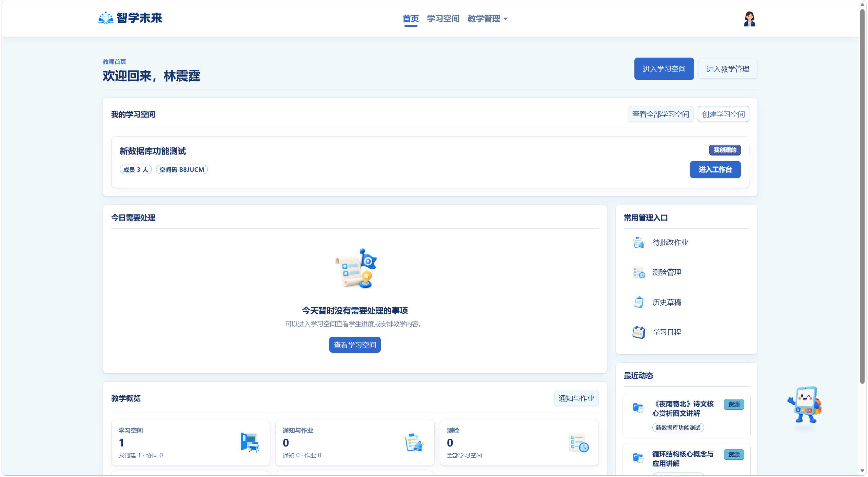This screenshot has height=477, width=868.
Task: Click the 成员 3 人 tag
Action: click(136, 169)
